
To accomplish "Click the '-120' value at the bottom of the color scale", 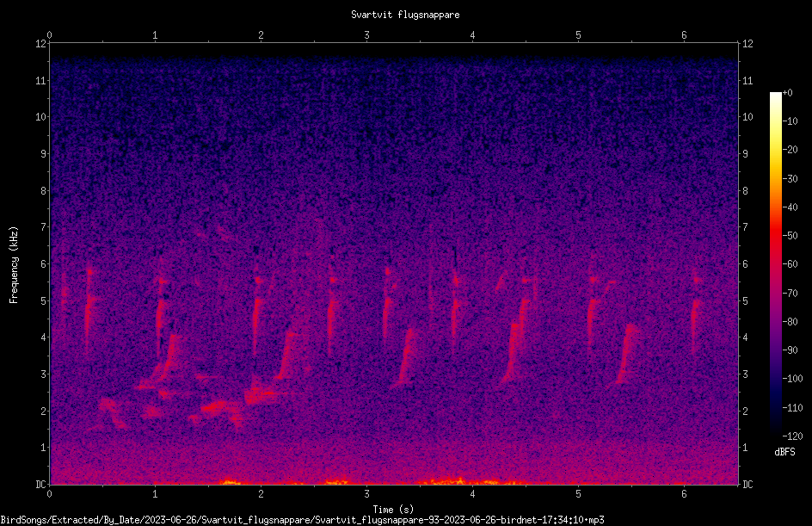I will click(792, 436).
